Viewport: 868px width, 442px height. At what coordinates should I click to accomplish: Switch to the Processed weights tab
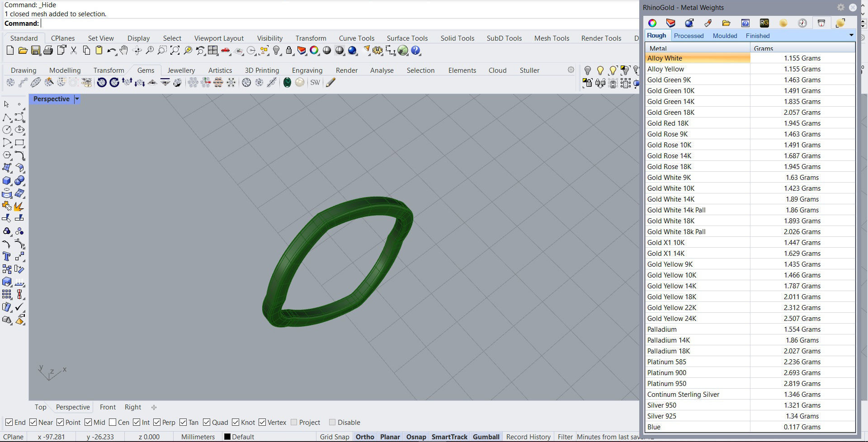click(x=689, y=36)
